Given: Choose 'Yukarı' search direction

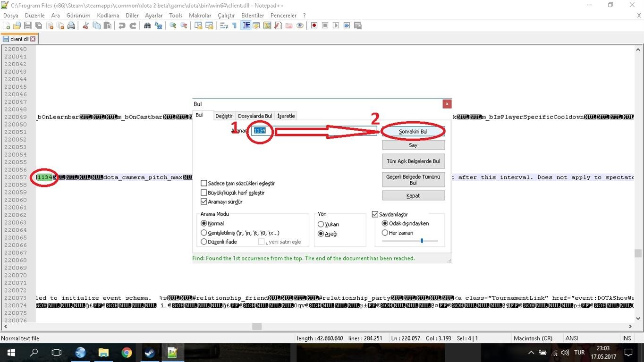Looking at the screenshot, I should pos(321,224).
